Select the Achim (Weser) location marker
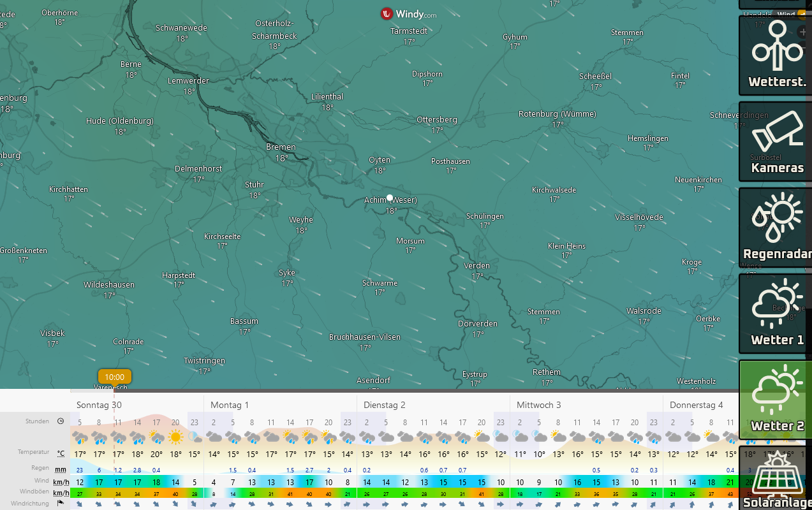This screenshot has height=510, width=812. click(x=390, y=198)
